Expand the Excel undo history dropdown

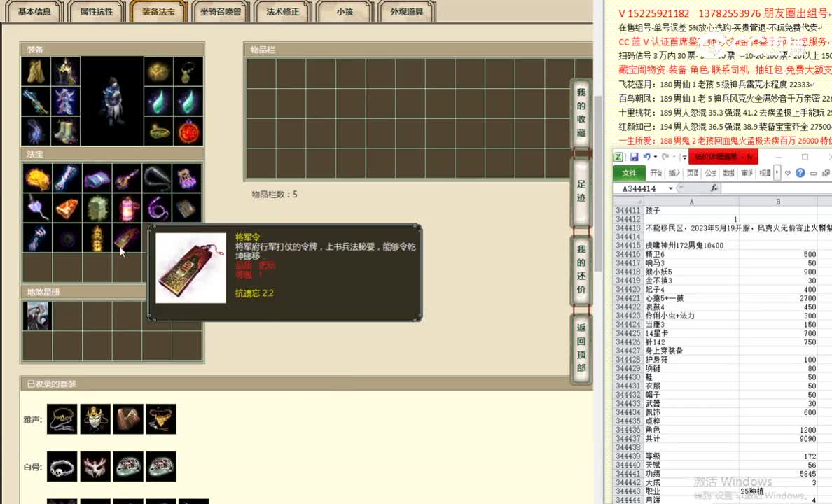[656, 157]
